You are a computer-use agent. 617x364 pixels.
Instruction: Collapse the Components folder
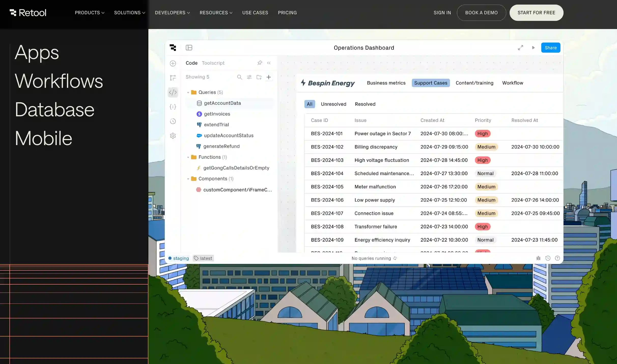point(188,179)
